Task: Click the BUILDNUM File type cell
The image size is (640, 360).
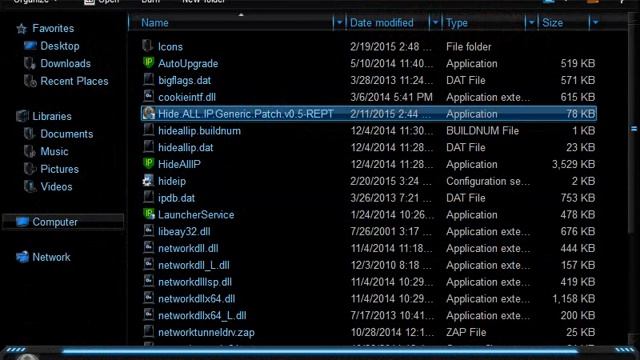Action: tap(482, 131)
